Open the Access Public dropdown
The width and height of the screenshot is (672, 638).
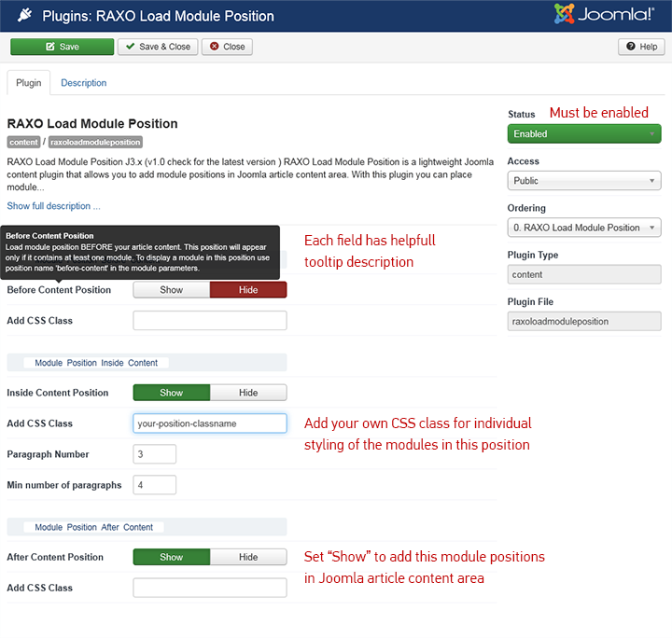tap(584, 181)
